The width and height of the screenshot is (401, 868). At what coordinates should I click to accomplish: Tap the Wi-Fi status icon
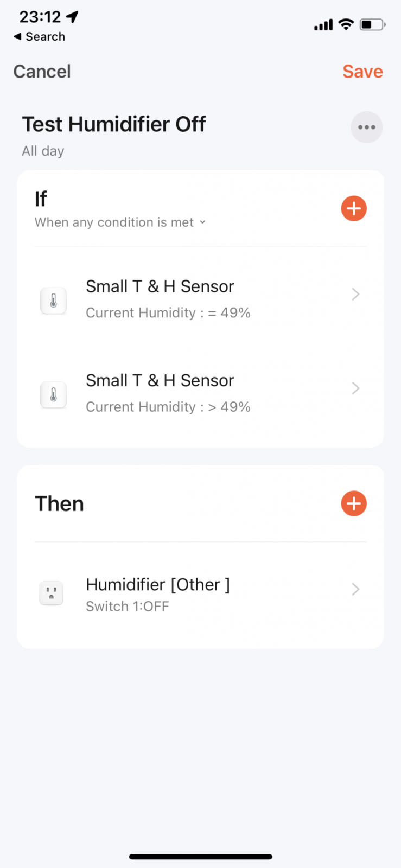point(346,24)
